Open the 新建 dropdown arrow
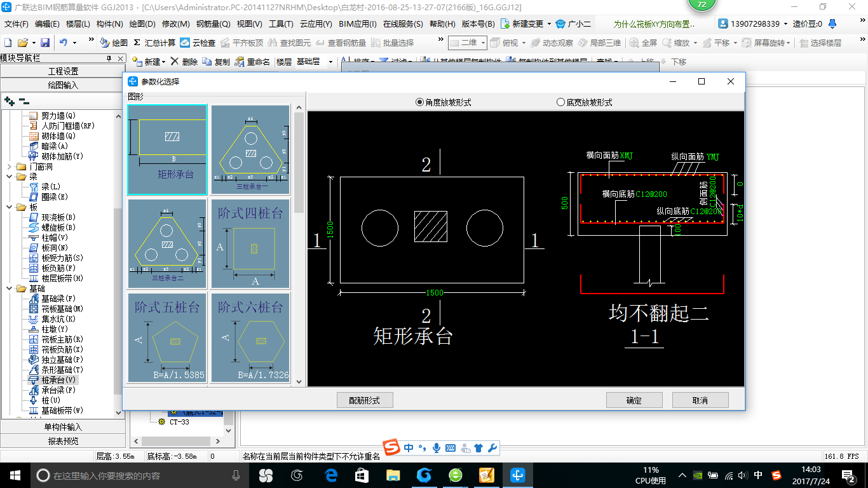868x488 pixels. click(x=163, y=62)
